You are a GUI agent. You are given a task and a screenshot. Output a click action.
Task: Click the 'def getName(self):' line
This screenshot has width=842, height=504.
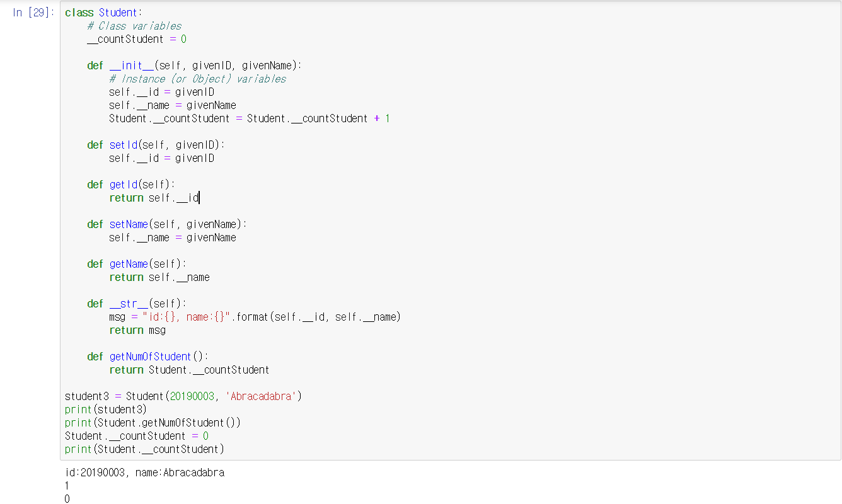tap(137, 264)
